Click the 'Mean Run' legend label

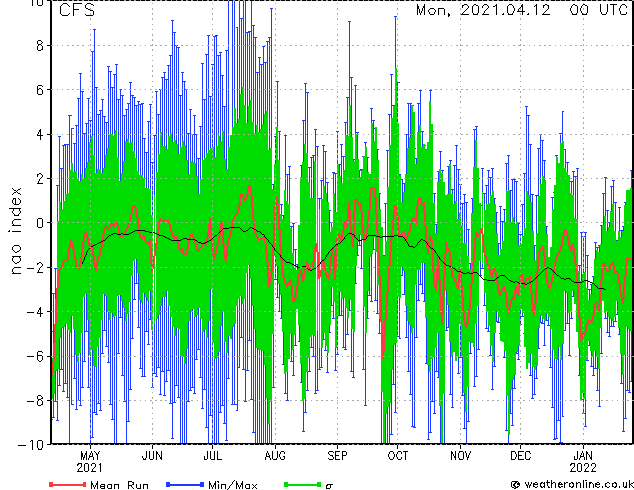(x=119, y=485)
